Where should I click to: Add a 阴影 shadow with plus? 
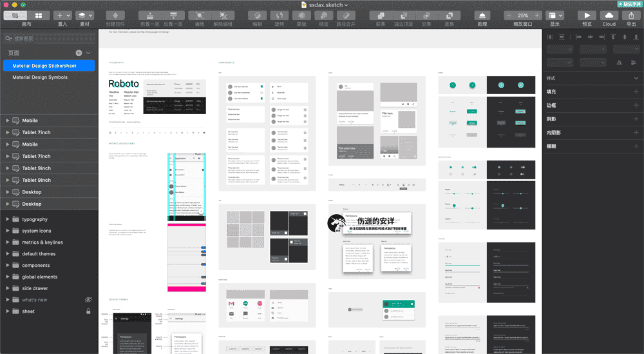click(636, 119)
